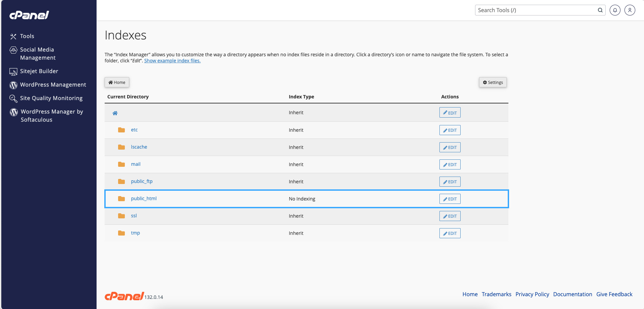Click the search magnifier icon
The height and width of the screenshot is (309, 644).
click(x=600, y=10)
